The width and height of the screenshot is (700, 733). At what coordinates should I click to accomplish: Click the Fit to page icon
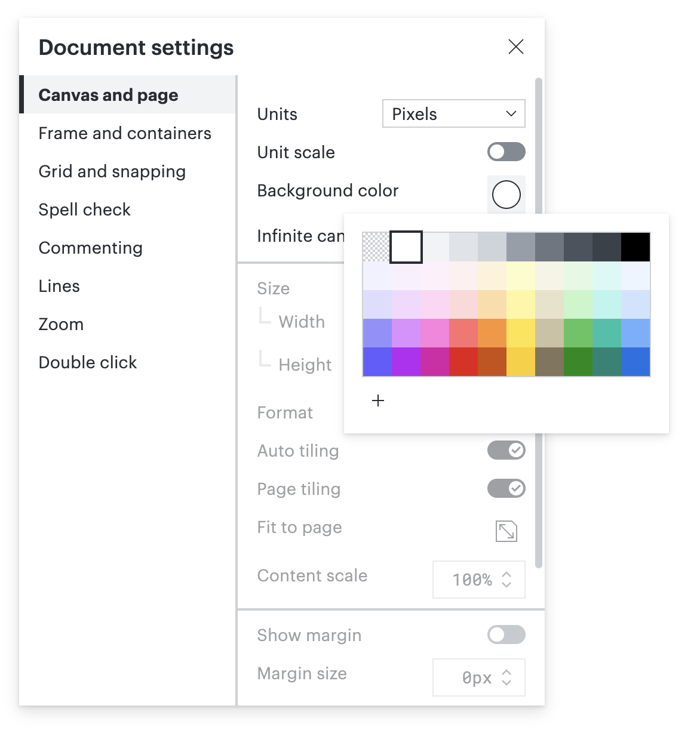506,531
